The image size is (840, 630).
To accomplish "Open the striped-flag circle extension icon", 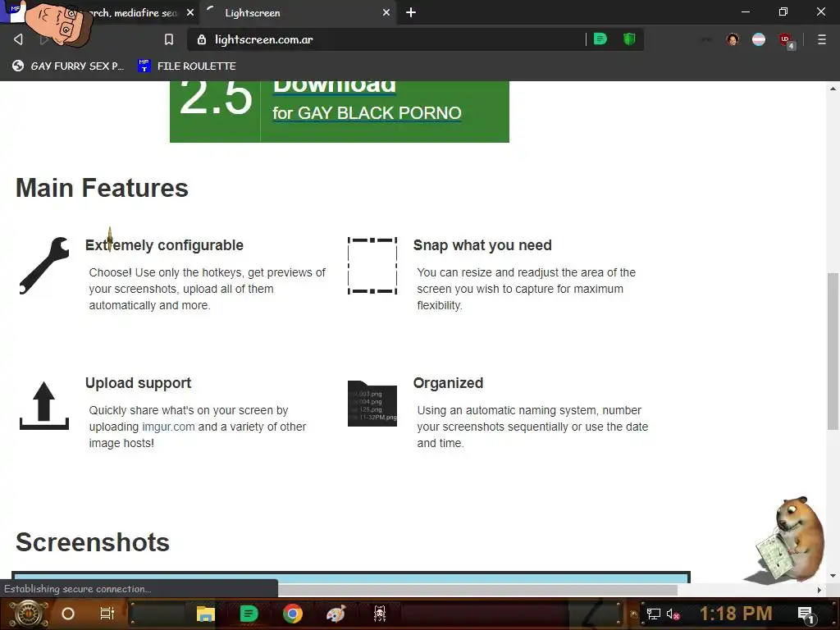I will (x=759, y=39).
